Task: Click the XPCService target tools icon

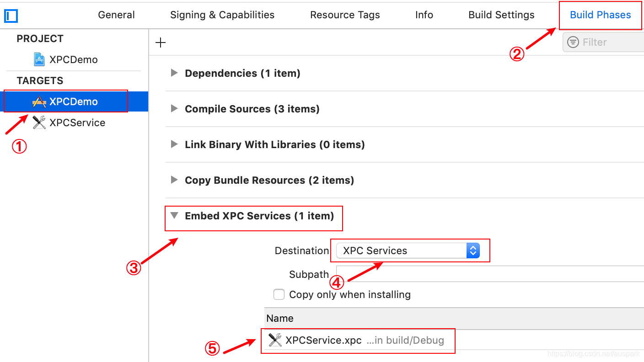Action: (39, 122)
